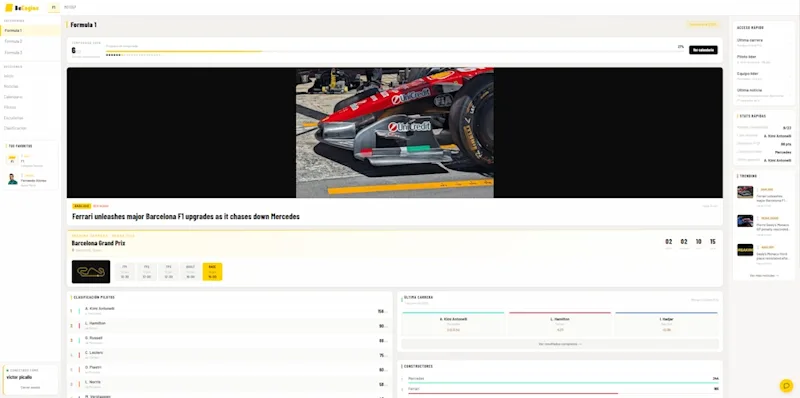Select Formula 2 in the sidebar

coord(31,41)
